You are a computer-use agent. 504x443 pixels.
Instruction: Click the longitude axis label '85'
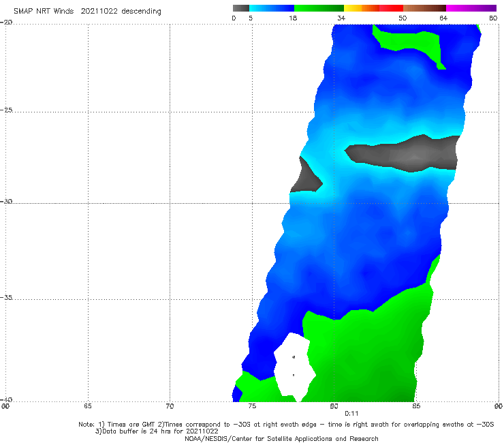(x=416, y=406)
